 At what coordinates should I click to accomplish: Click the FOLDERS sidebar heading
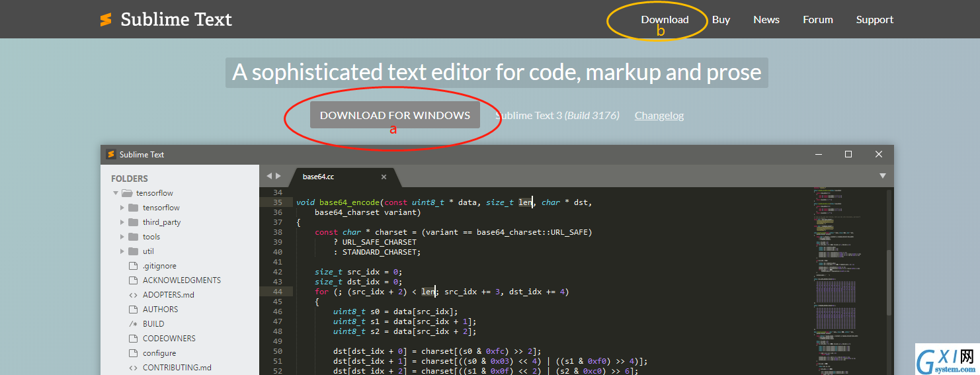point(130,179)
